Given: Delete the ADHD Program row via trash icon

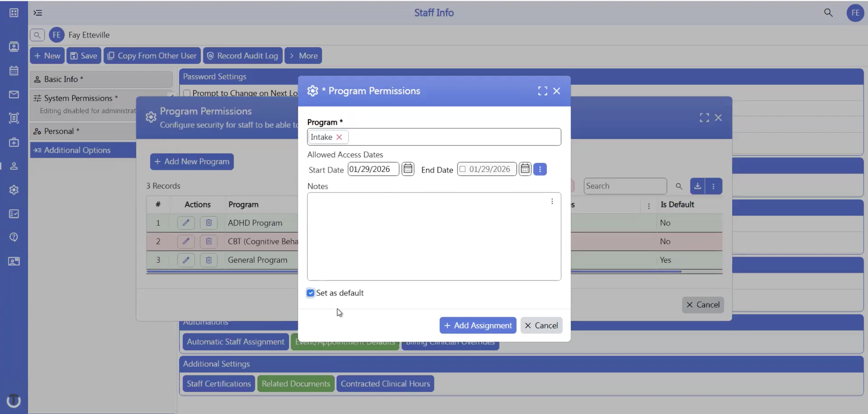Looking at the screenshot, I should coord(208,222).
